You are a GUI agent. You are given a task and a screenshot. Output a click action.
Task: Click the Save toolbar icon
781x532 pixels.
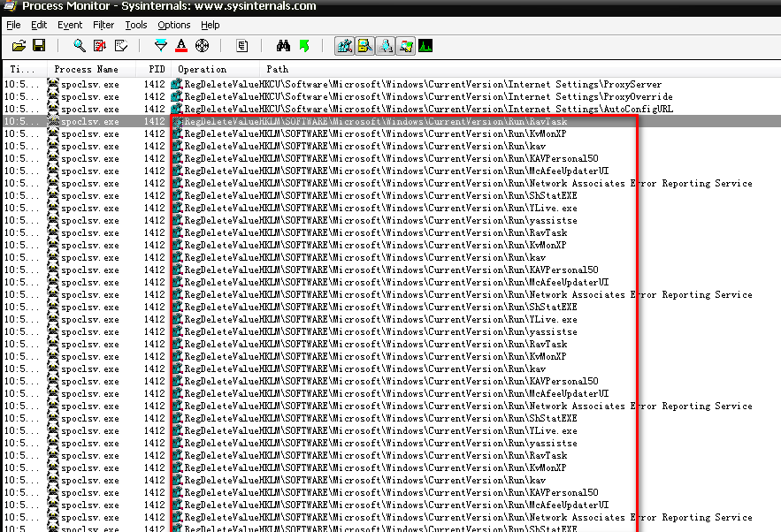click(39, 45)
